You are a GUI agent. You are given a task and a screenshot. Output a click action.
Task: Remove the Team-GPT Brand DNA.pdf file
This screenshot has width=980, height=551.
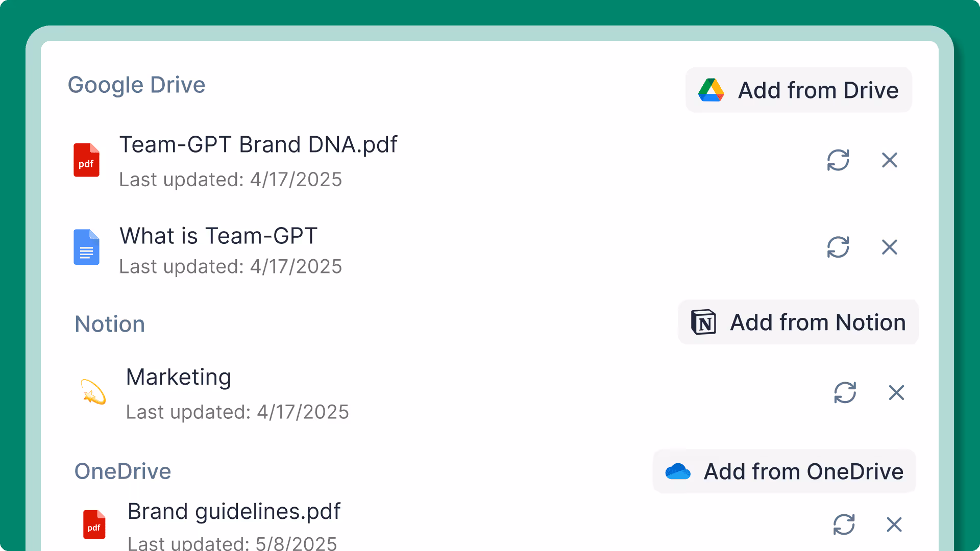point(890,160)
